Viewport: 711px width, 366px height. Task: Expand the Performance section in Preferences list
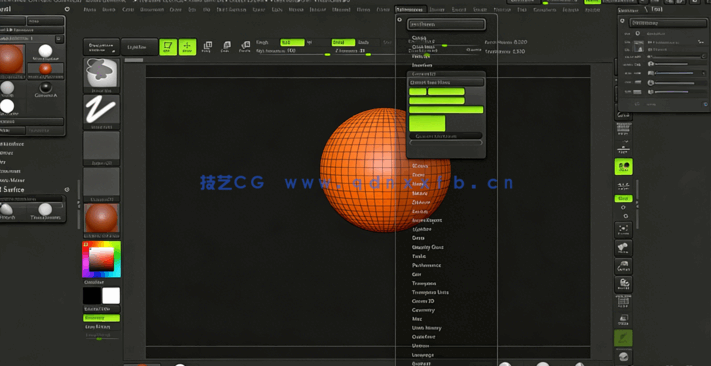[x=426, y=265]
